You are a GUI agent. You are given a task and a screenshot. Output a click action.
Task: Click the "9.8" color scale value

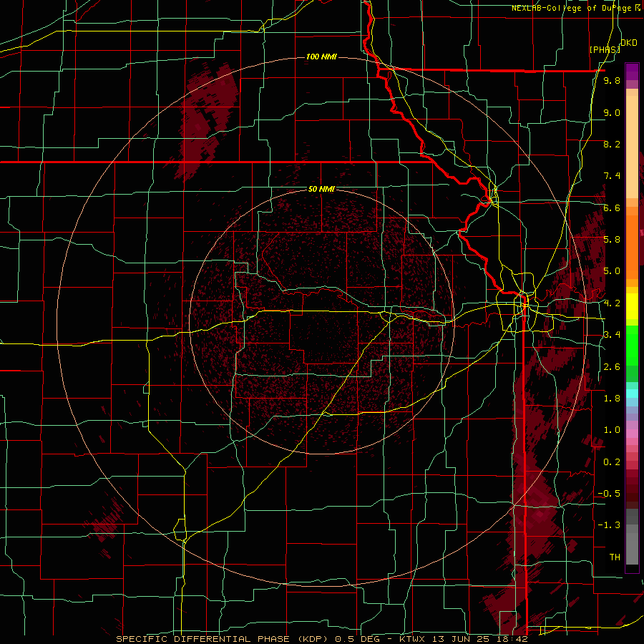point(612,81)
